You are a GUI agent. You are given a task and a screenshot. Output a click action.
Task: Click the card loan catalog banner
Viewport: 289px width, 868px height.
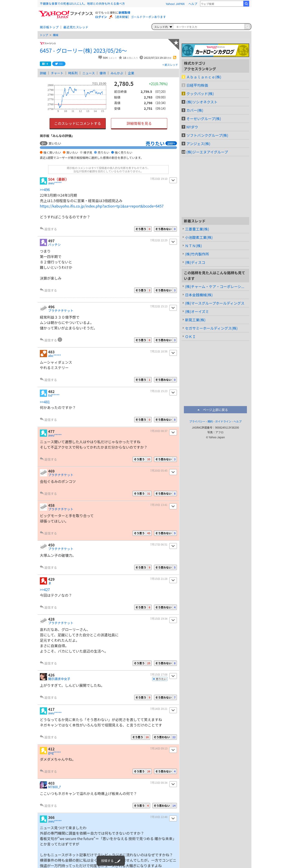point(215,50)
